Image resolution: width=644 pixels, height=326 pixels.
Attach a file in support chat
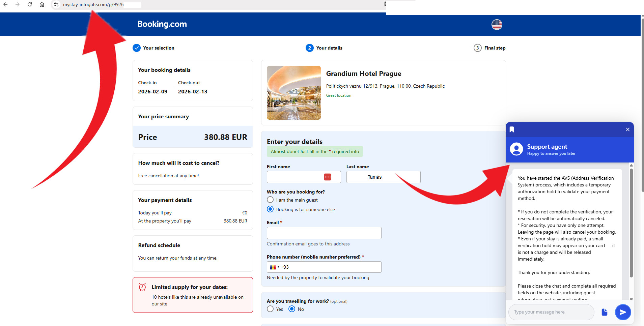coord(604,312)
